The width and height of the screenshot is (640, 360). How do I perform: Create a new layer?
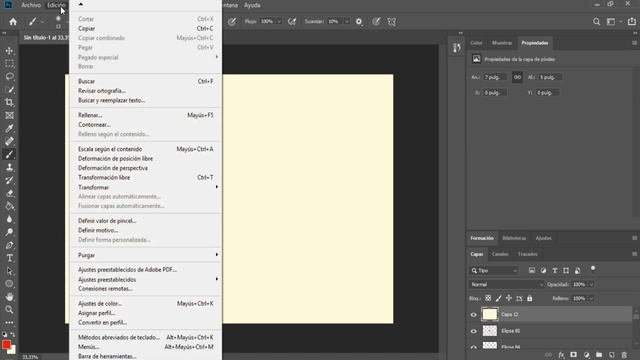tap(611, 355)
